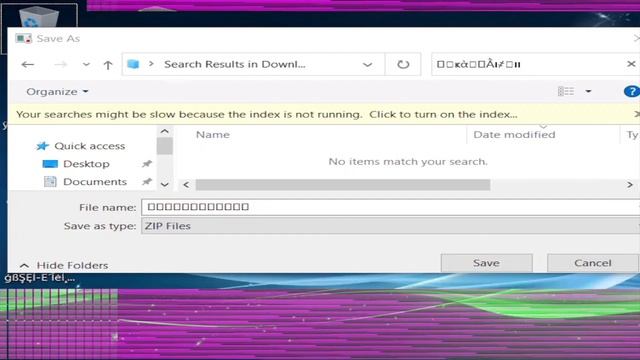Click the pin icon beside Desktop
640x360 pixels.
point(147,164)
